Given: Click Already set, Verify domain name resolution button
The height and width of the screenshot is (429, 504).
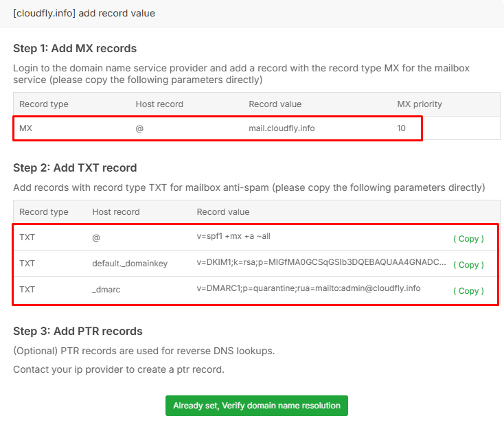Looking at the screenshot, I should 257,406.
